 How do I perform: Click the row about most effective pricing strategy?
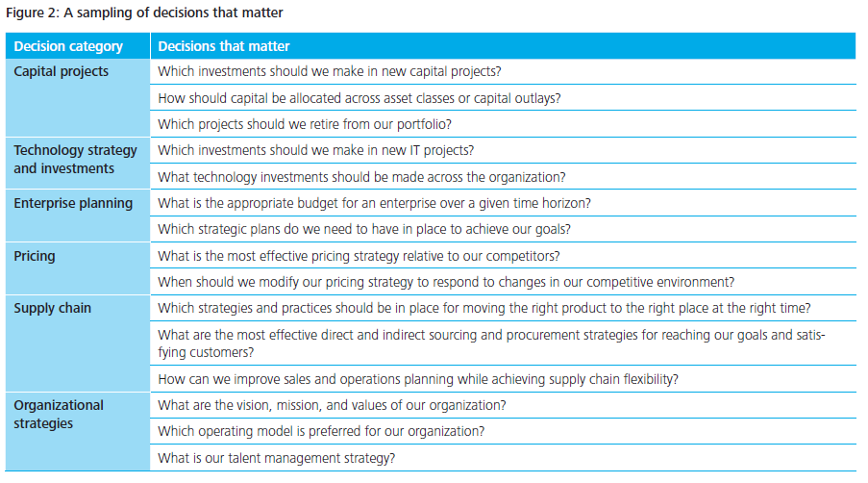[x=359, y=256]
